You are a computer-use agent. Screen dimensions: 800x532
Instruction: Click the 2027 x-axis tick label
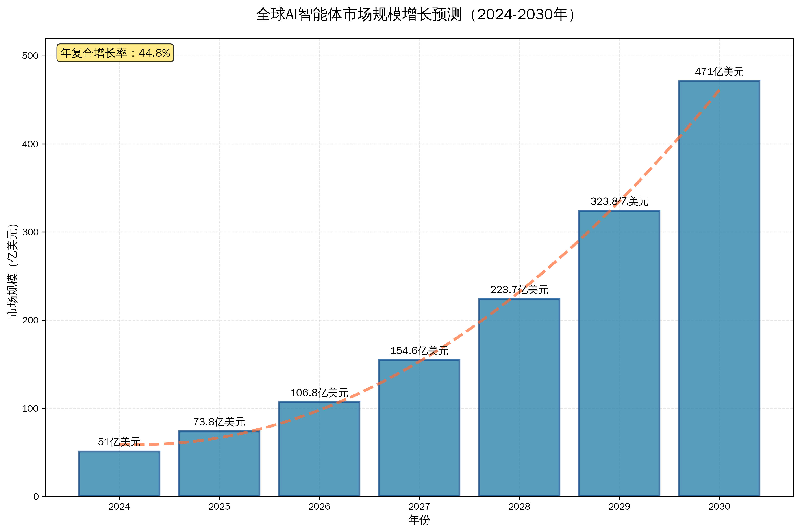point(419,506)
